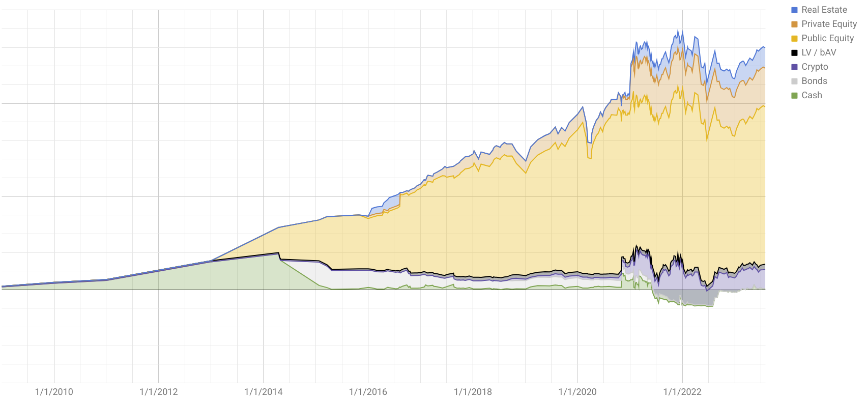Click the blue Real Estate legend swatch
Viewport: 868px width, 399px height.
click(x=794, y=10)
